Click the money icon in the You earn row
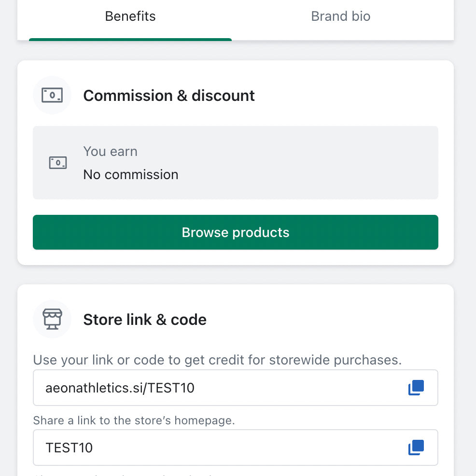Image resolution: width=476 pixels, height=476 pixels. pos(58,163)
